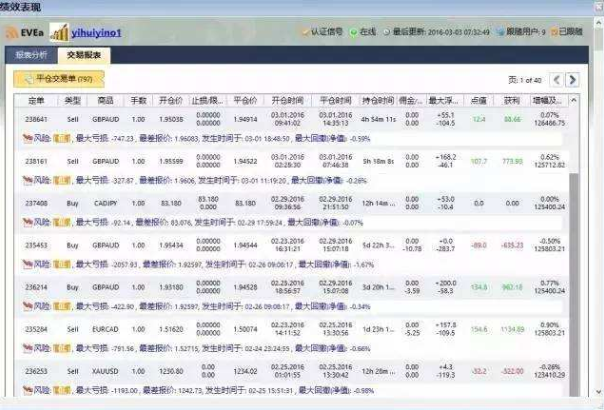
Task: Click the 最后更新 last-updated clock icon
Action: [388, 33]
